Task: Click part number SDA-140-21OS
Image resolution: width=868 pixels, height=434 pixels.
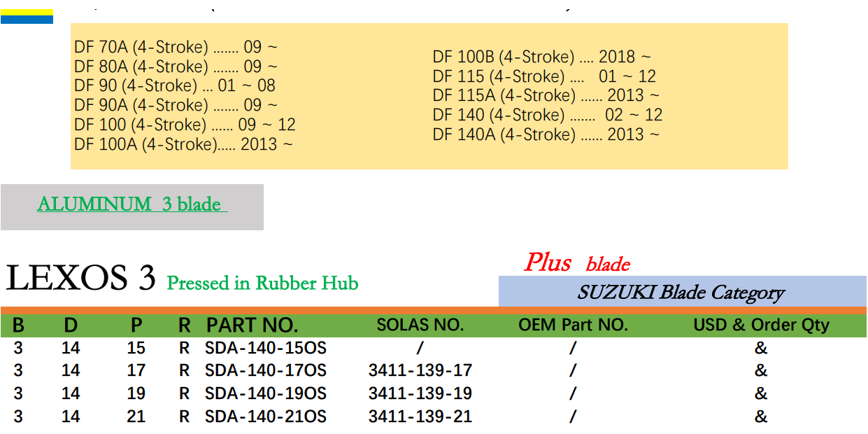Action: click(x=266, y=416)
